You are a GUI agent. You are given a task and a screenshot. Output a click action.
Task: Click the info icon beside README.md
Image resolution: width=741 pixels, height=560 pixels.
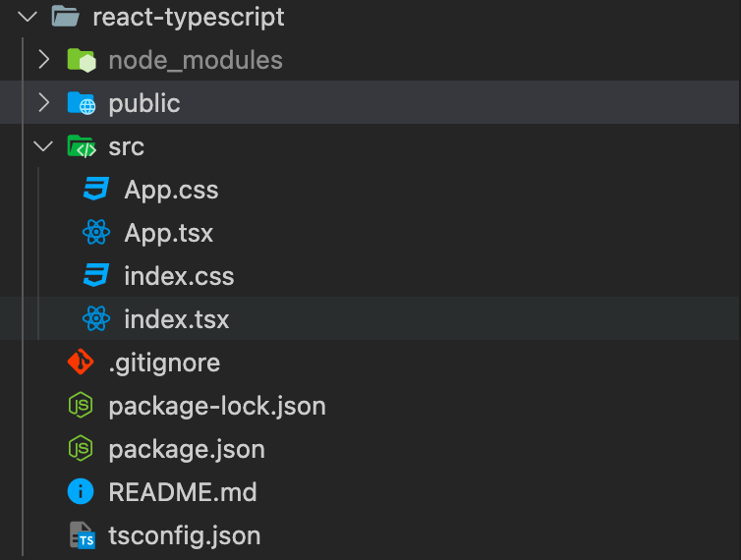click(81, 491)
